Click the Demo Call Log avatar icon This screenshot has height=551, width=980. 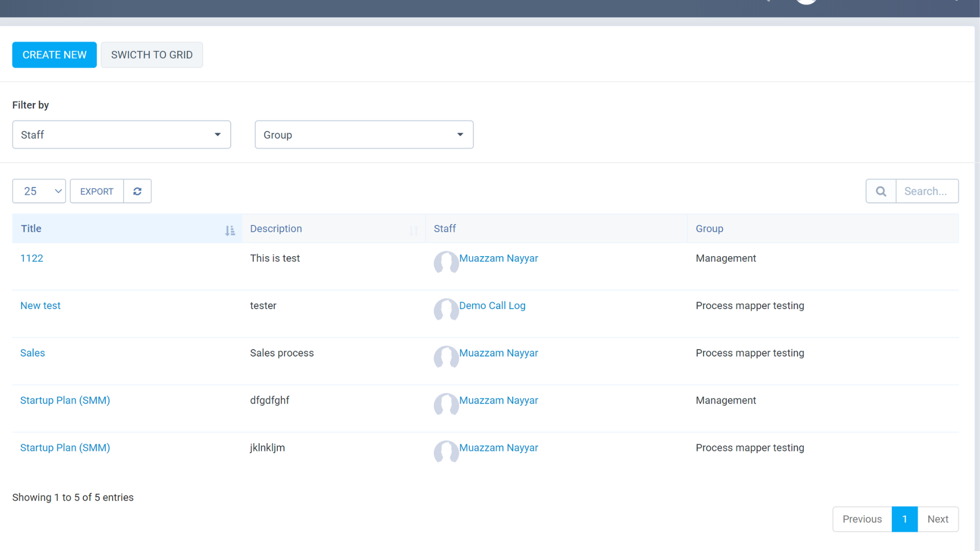coord(446,310)
